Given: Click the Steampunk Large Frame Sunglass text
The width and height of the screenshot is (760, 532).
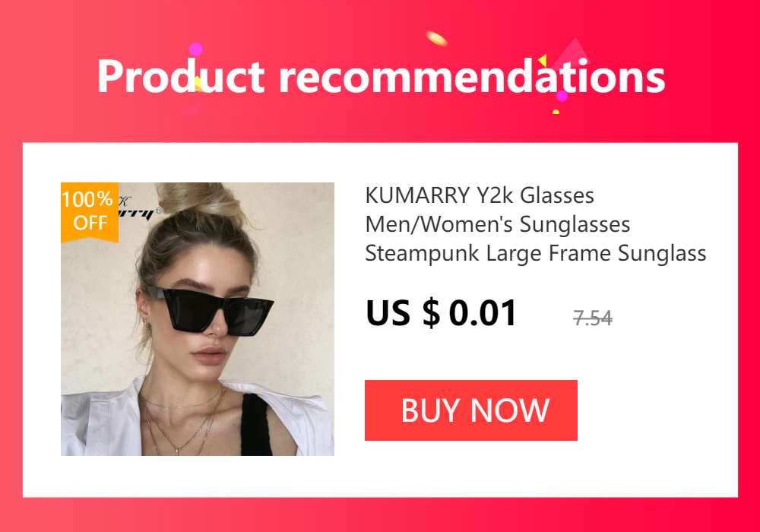Looking at the screenshot, I should pyautogui.click(x=536, y=253).
